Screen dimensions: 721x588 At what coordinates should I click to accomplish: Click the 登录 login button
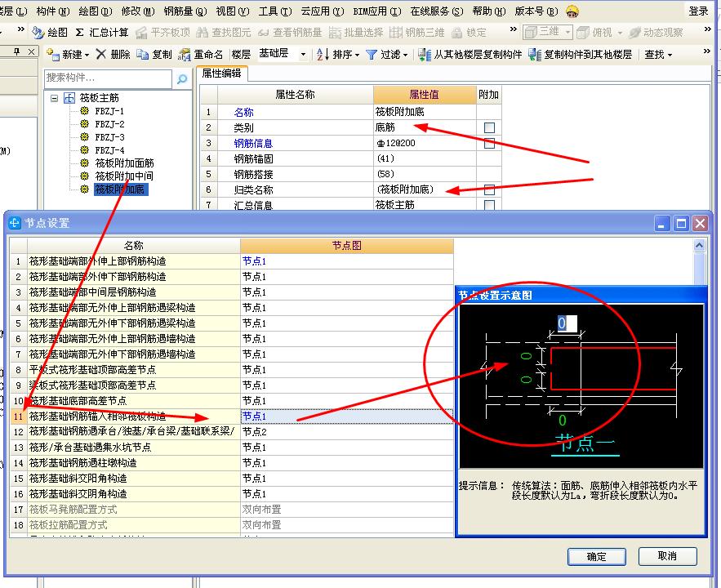tap(698, 11)
